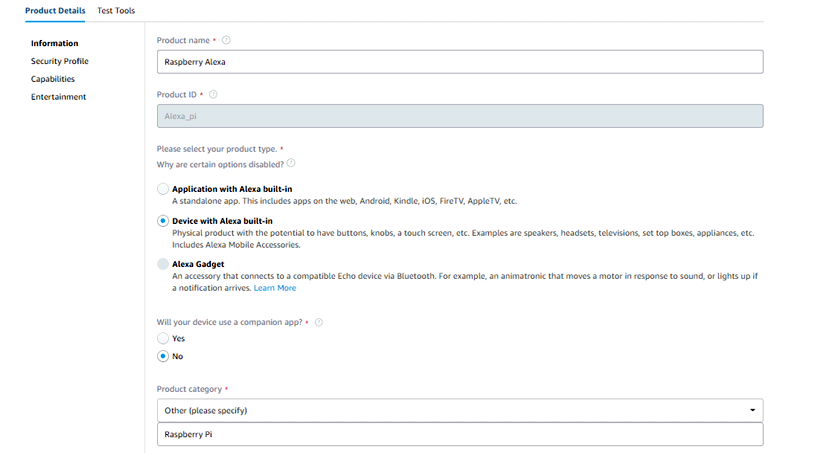Click help icon next to Product ID
The image size is (821, 453).
214,94
